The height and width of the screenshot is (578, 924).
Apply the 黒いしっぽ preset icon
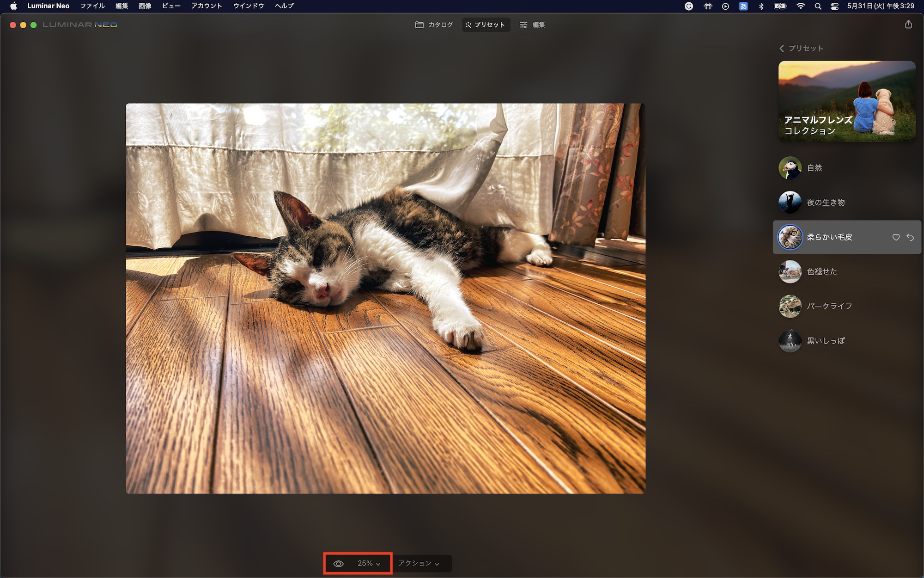point(790,341)
